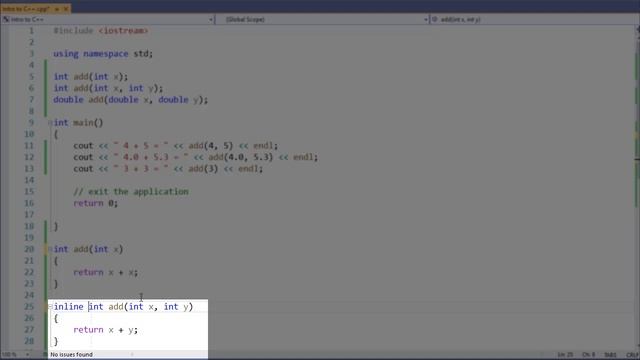Open the 100 % zoom level dropdown
640x360 pixels.
click(16, 355)
